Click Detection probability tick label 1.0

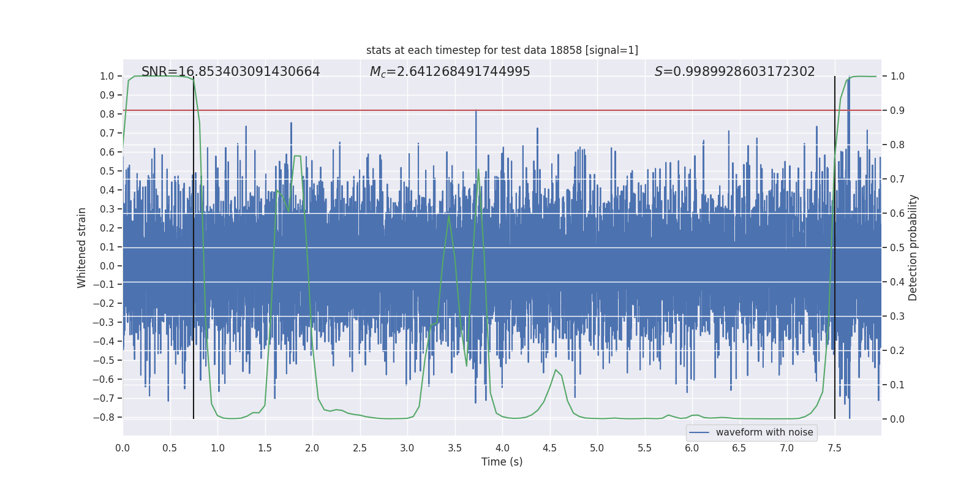click(897, 77)
